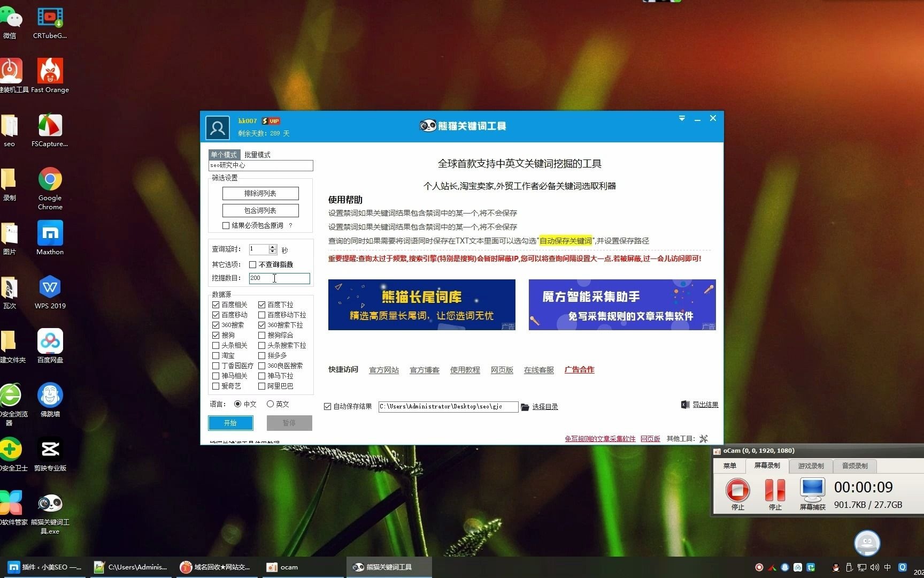Click the volume icon in the system tray
Viewport: 924px width, 578px height.
pos(874,567)
